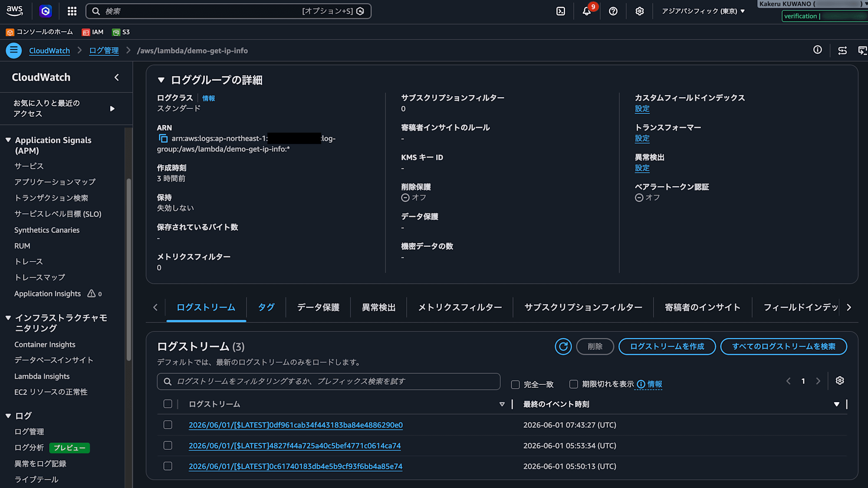Check the log stream ending 4827f44a...614ca74
The width and height of the screenshot is (868, 488).
pyautogui.click(x=168, y=445)
